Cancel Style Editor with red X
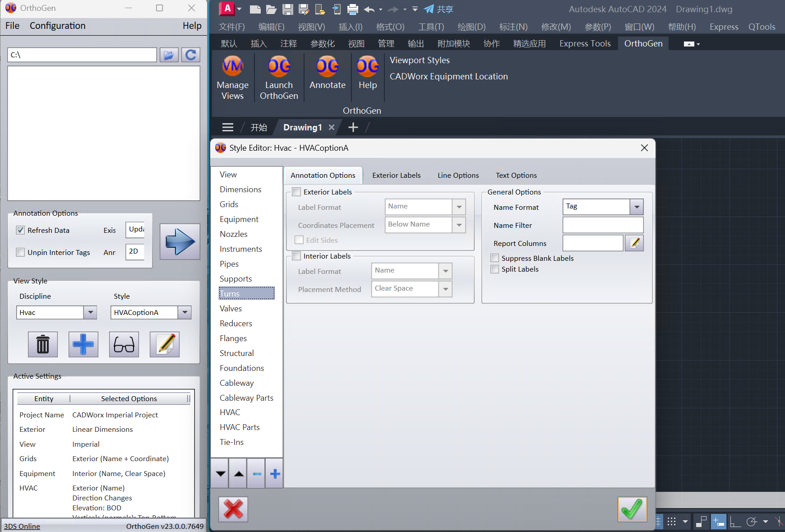This screenshot has width=785, height=532. (x=233, y=509)
